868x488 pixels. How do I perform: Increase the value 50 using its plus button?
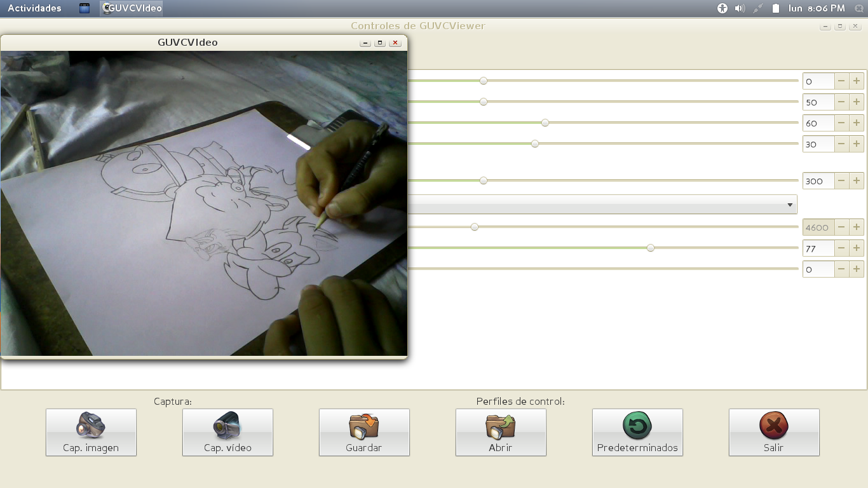pyautogui.click(x=857, y=102)
